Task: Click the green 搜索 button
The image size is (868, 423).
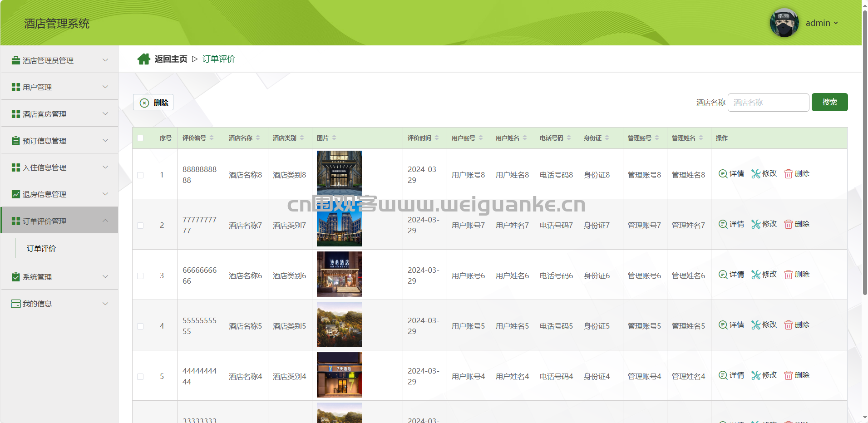Action: [829, 102]
